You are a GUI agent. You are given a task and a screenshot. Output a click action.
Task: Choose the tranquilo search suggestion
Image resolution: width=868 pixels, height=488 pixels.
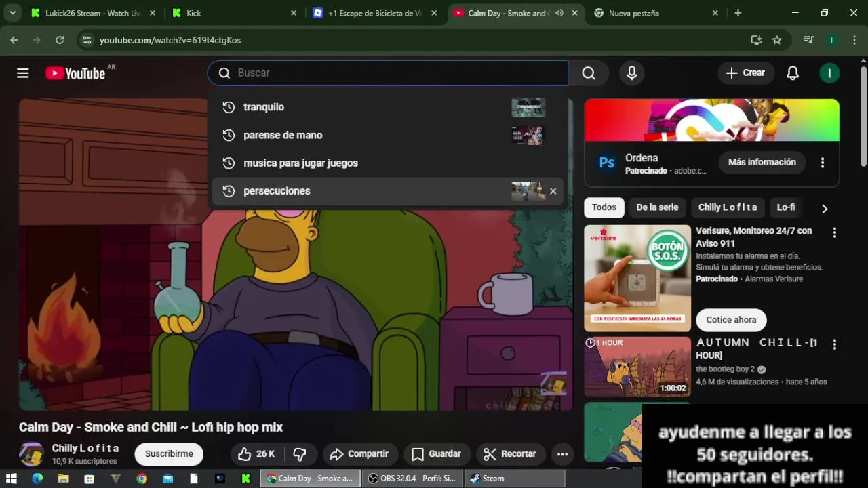point(388,107)
